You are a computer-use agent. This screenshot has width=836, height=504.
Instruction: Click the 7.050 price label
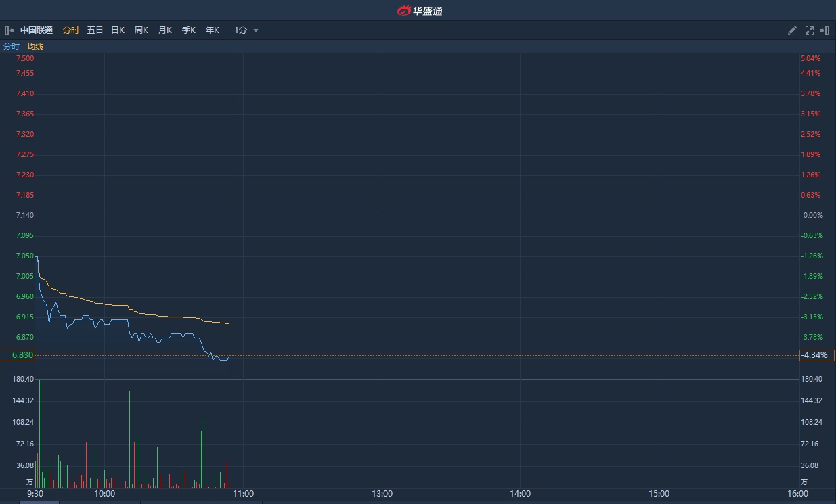tap(24, 256)
